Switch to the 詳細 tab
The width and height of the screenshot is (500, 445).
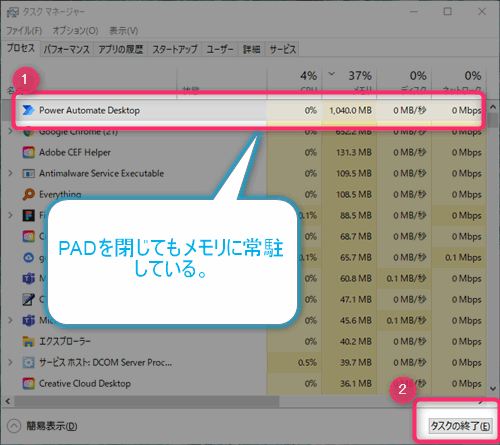(251, 49)
